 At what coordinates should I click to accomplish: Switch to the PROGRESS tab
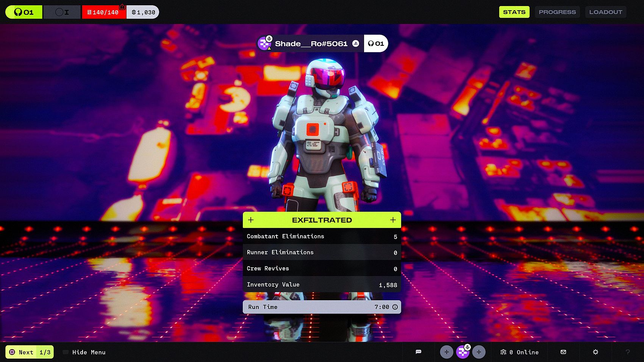coord(557,12)
